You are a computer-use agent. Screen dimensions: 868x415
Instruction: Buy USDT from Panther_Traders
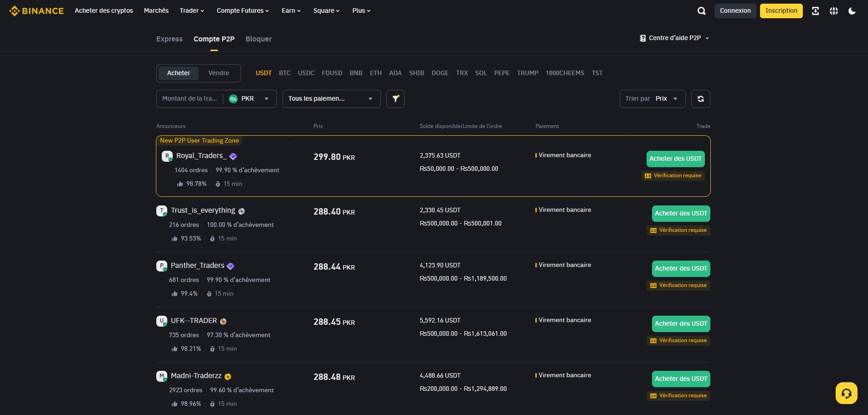pos(681,269)
